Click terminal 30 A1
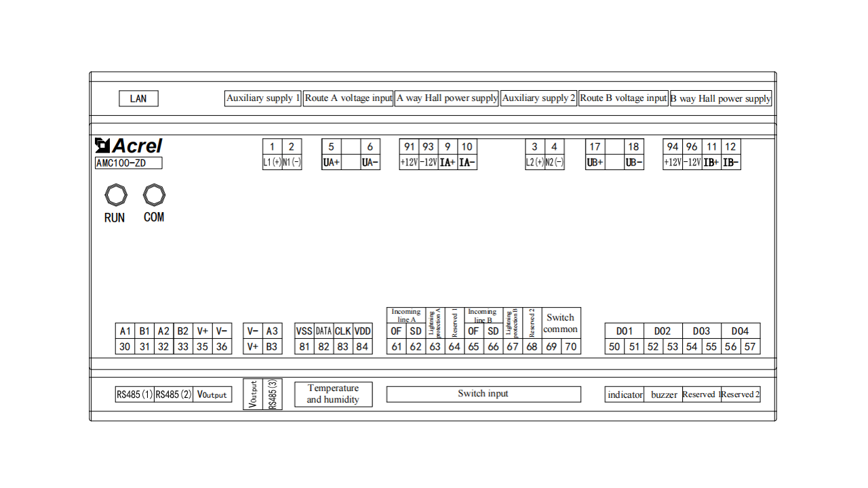Screen dimensions: 868x488 click(x=125, y=339)
